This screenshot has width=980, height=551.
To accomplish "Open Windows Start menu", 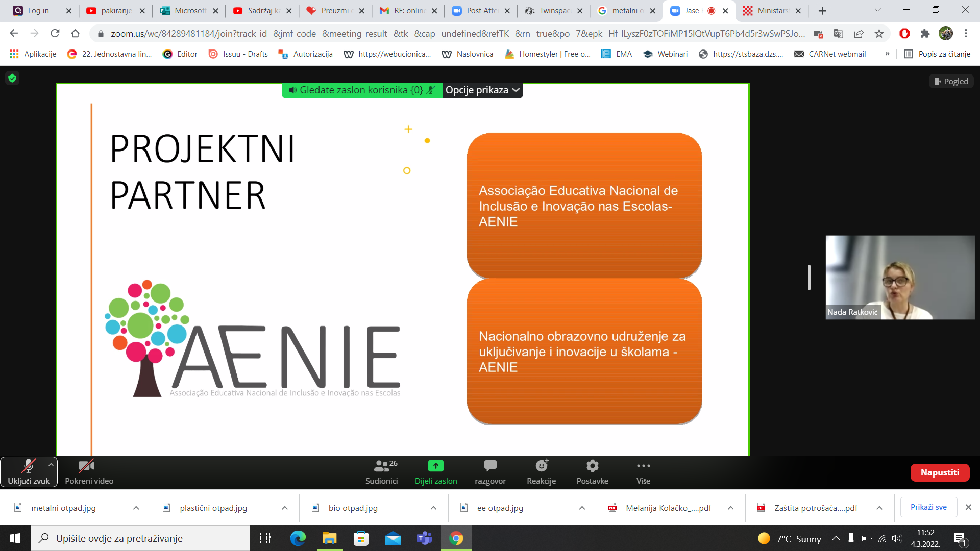I will (15, 538).
